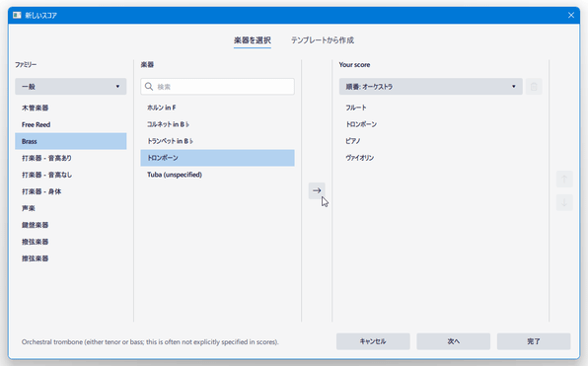Select the 打楽器 - 音高なし family
The height and width of the screenshot is (366, 588).
[x=71, y=175]
